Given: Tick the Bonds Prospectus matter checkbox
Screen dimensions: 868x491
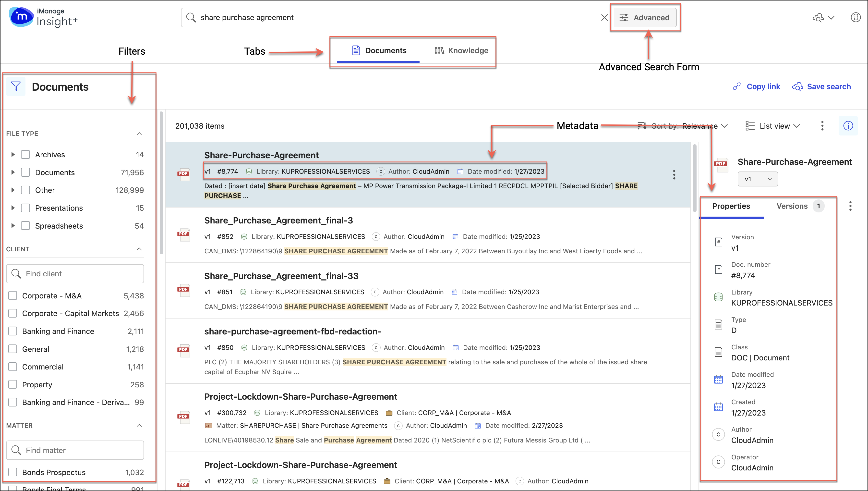Looking at the screenshot, I should 13,472.
